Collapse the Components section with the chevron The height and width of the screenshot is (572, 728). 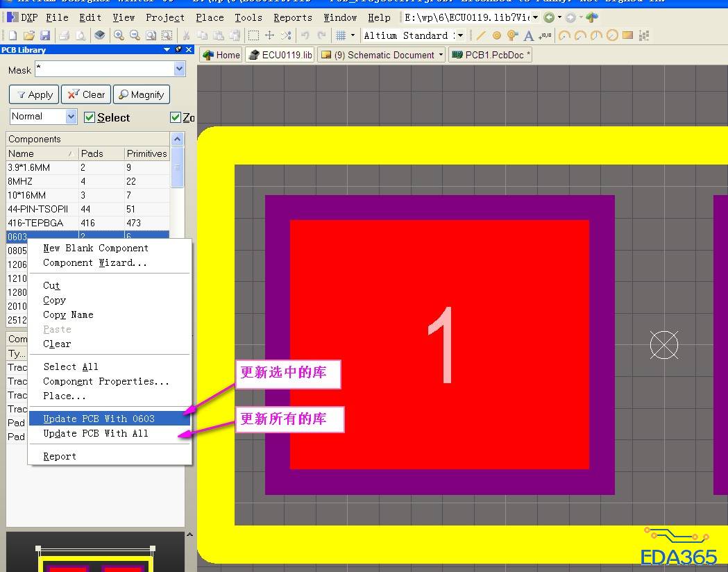[x=177, y=140]
